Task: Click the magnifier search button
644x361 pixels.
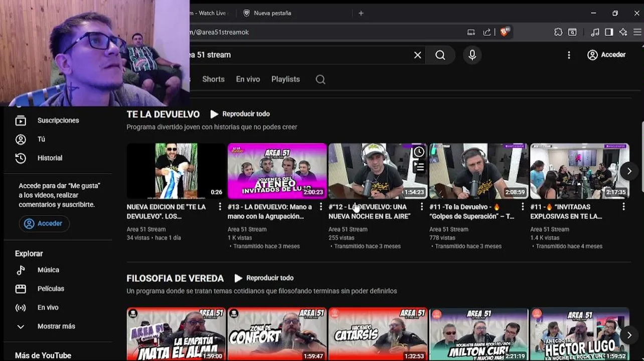Action: tap(440, 55)
